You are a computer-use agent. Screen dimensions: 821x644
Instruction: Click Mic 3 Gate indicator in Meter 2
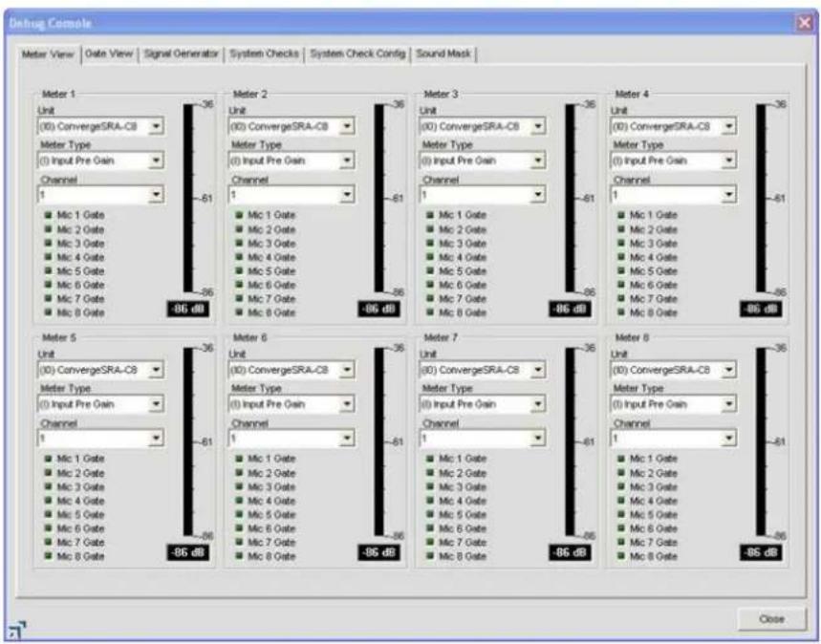(x=239, y=243)
